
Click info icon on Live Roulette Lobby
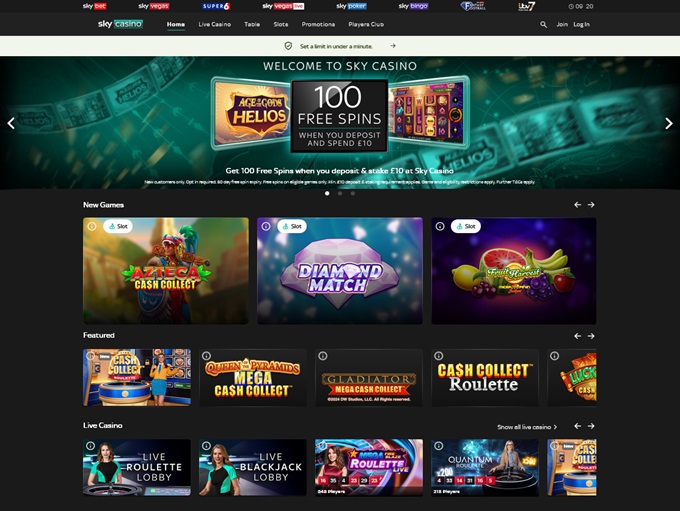pyautogui.click(x=90, y=445)
